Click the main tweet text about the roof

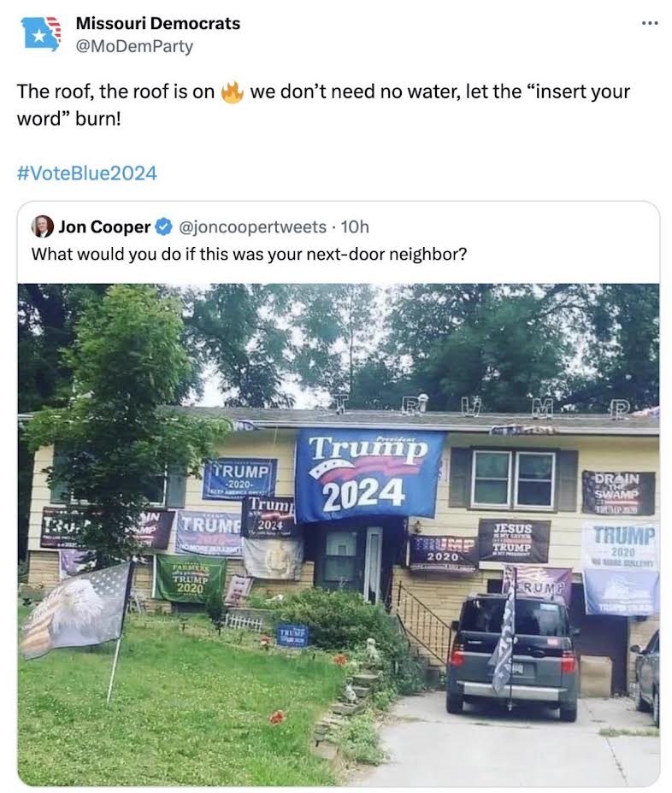point(323,105)
